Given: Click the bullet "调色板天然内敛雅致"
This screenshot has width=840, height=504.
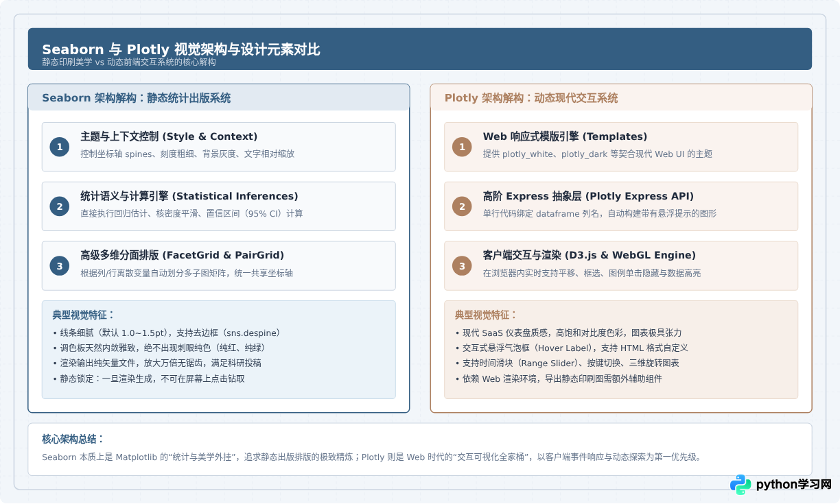Looking at the screenshot, I should [x=159, y=348].
